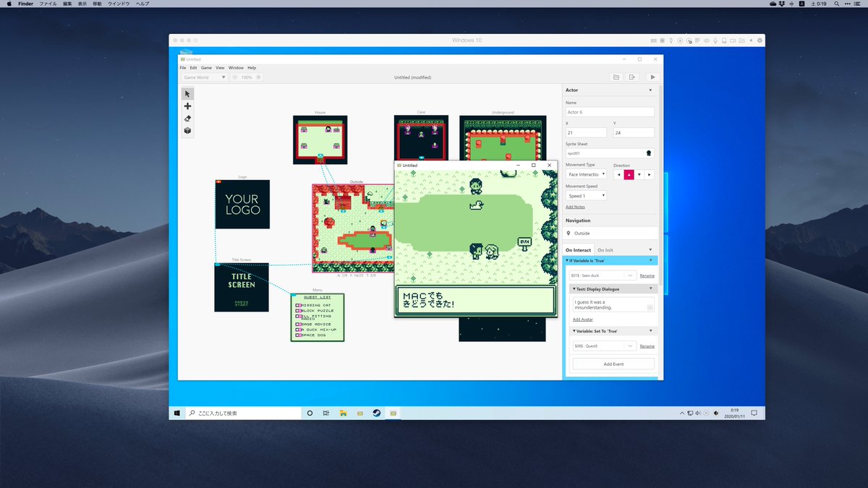Set direction to left arrow
Image resolution: width=868 pixels, height=488 pixels.
point(618,174)
